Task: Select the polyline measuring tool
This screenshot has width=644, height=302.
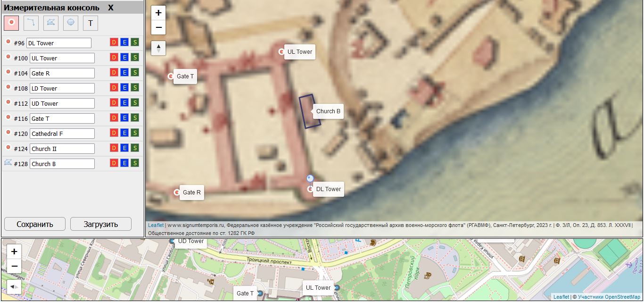Action: pyautogui.click(x=31, y=23)
